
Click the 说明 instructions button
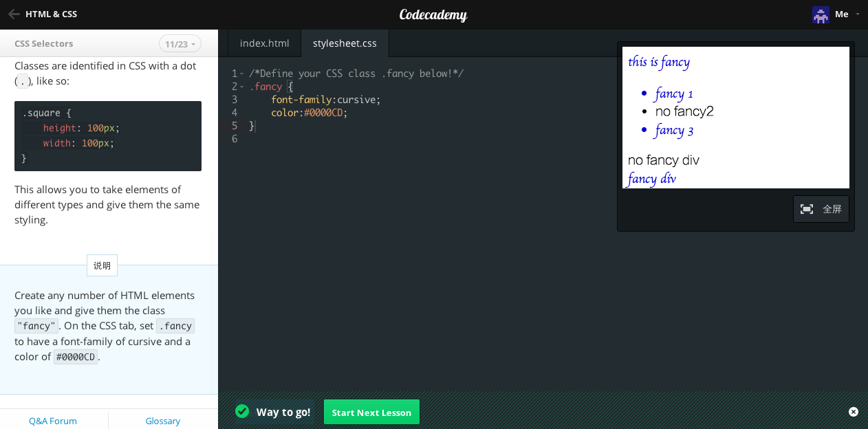tap(101, 265)
